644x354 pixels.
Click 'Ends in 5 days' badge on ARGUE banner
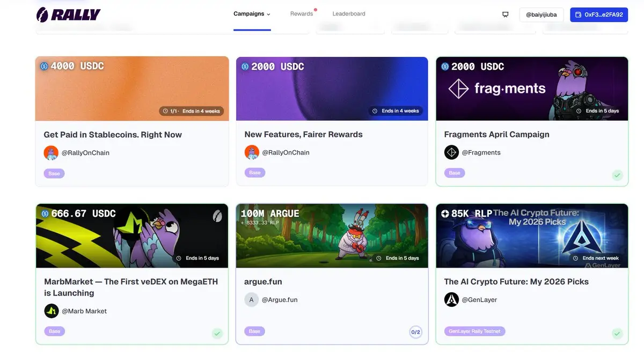[398, 258]
